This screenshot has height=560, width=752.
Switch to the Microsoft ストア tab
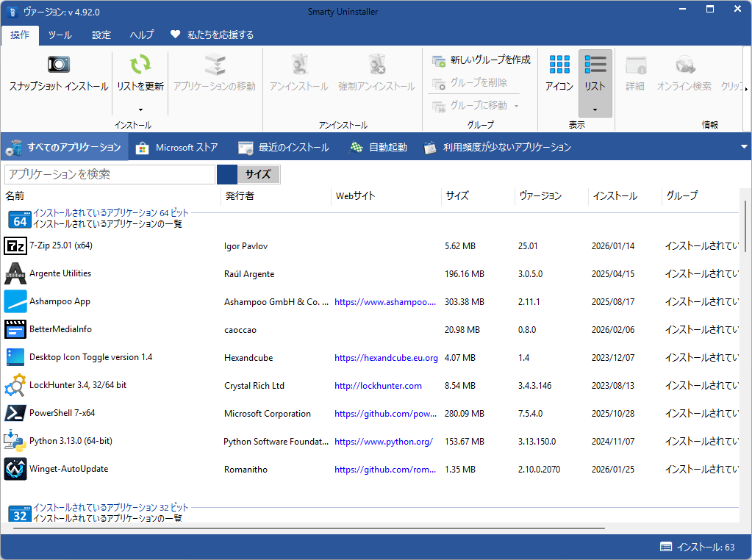(177, 147)
